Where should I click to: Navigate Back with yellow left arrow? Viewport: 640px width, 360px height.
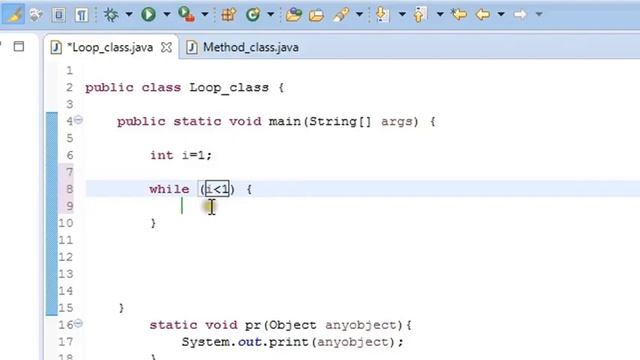point(482,15)
